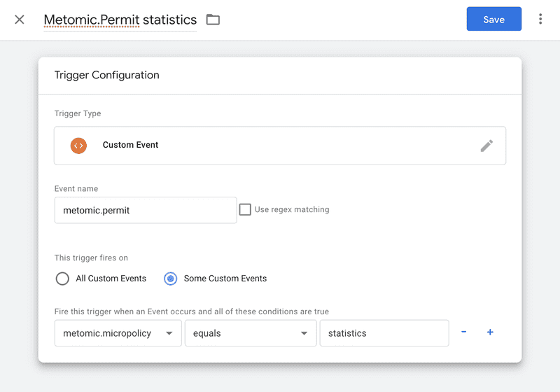Open the metomic.micropolicy variable dropdown

pos(118,333)
